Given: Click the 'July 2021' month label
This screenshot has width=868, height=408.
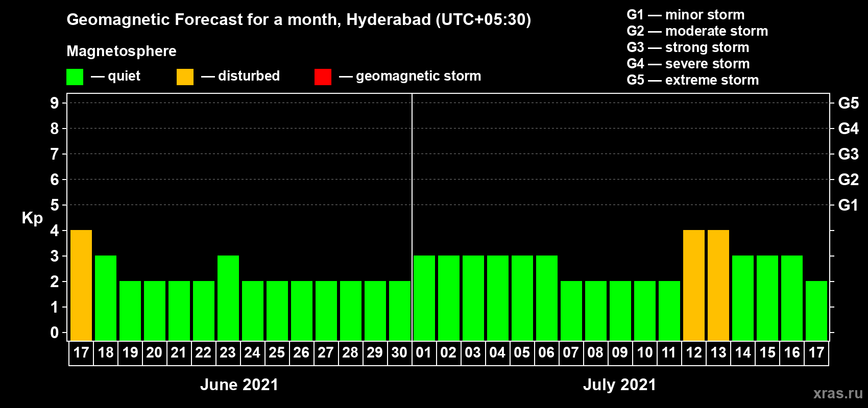Looking at the screenshot, I should point(619,385).
